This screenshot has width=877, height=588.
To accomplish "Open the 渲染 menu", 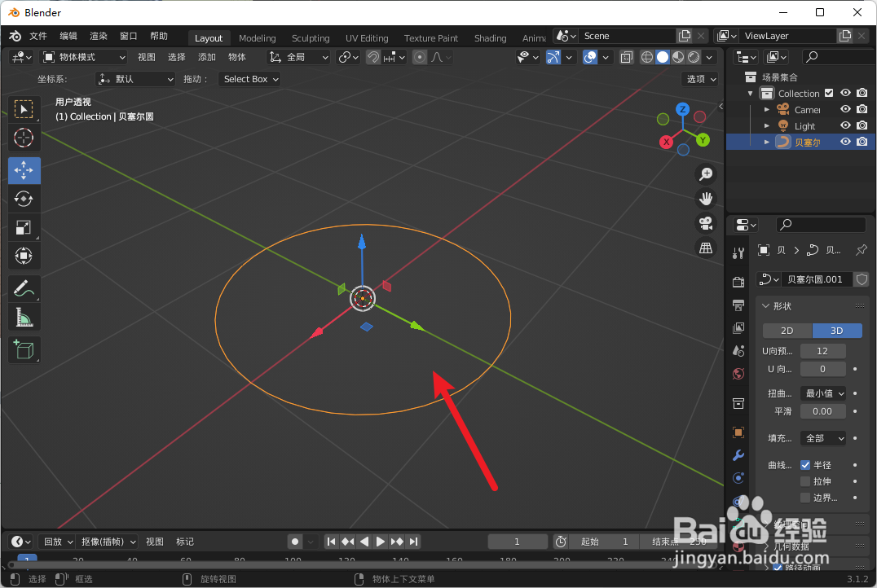I will click(x=99, y=37).
